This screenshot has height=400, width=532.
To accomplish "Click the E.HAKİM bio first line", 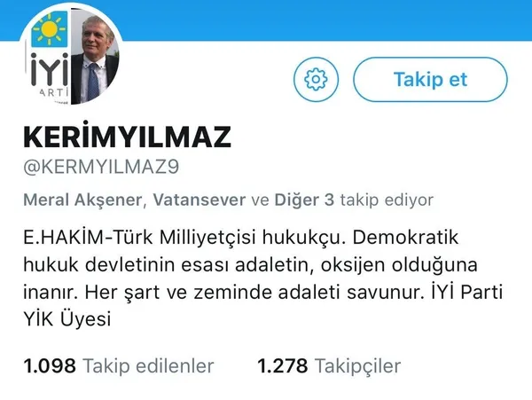I will [241, 237].
